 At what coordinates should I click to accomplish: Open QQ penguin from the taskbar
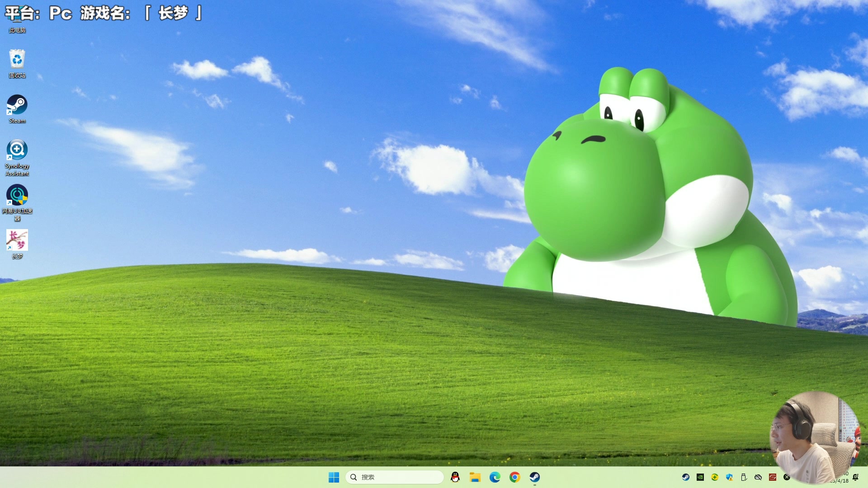point(455,477)
